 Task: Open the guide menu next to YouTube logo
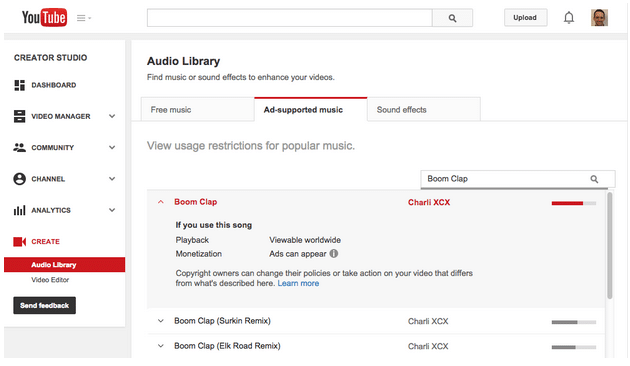pyautogui.click(x=84, y=18)
